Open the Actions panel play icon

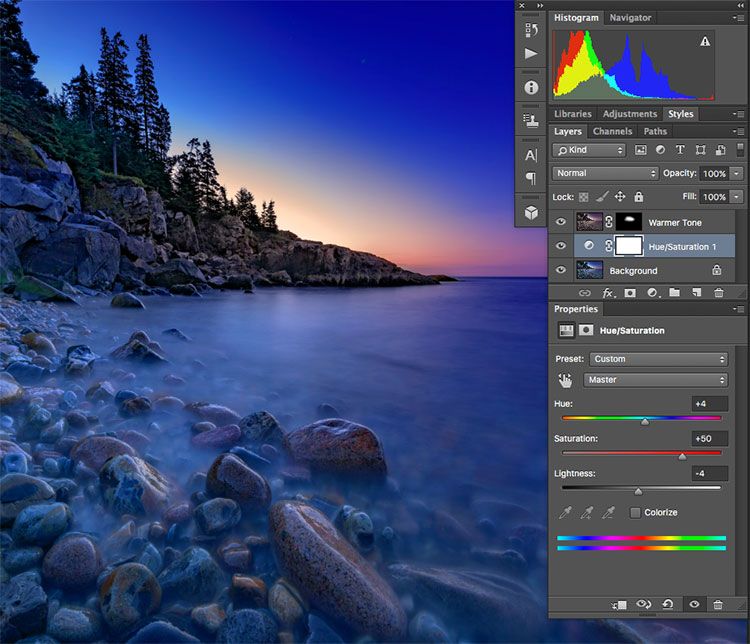click(531, 54)
